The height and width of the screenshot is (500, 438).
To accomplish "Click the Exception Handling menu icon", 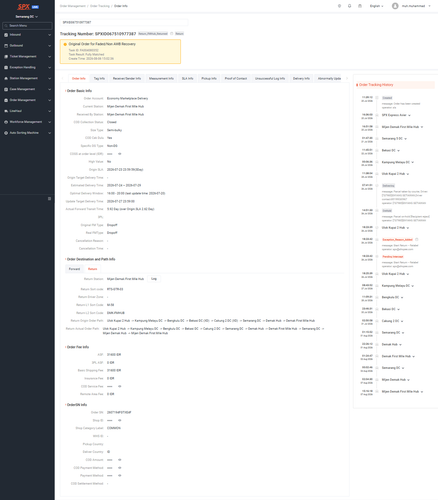I will click(6, 67).
